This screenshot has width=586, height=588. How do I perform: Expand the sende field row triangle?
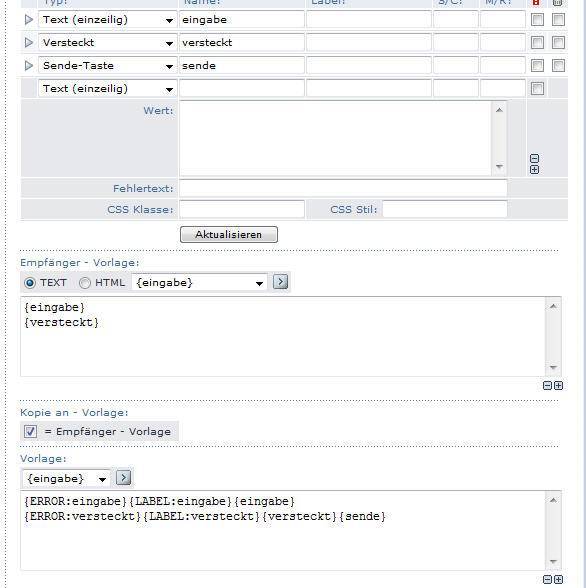click(x=28, y=66)
